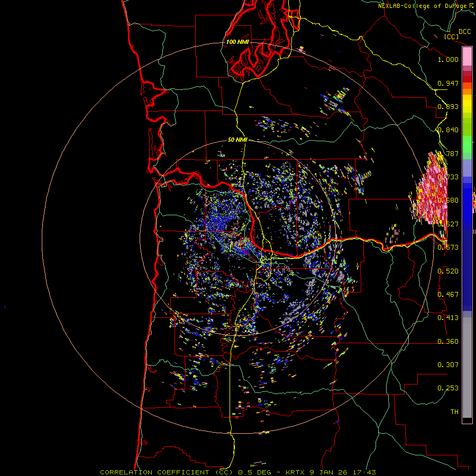Select the 0.840 scale value

pos(448,130)
